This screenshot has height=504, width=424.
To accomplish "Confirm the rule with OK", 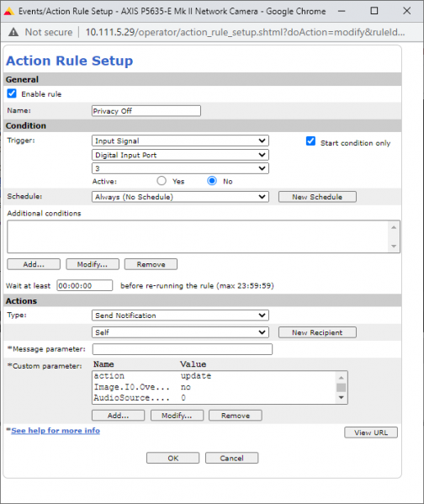I will [x=173, y=458].
